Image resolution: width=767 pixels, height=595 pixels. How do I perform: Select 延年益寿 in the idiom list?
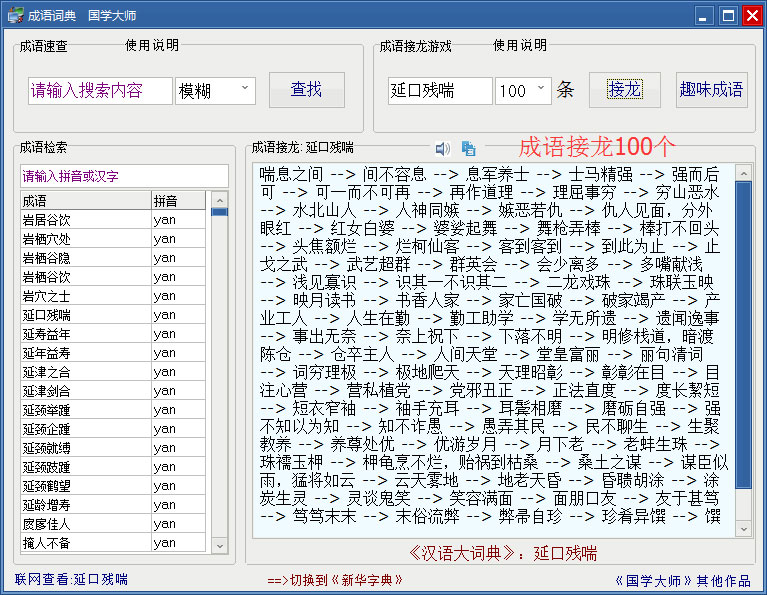85,353
